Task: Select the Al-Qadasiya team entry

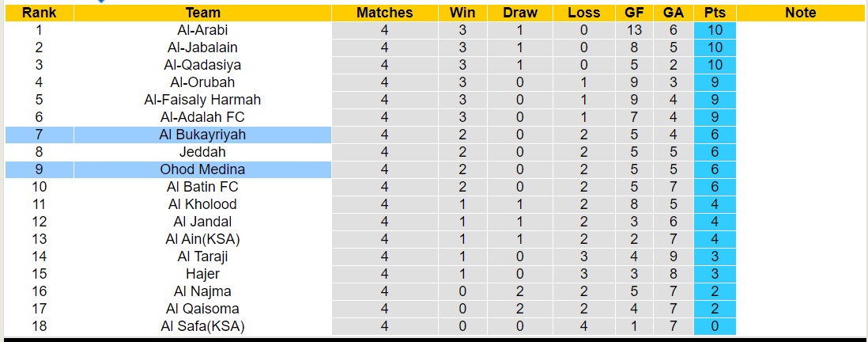Action: (202, 65)
